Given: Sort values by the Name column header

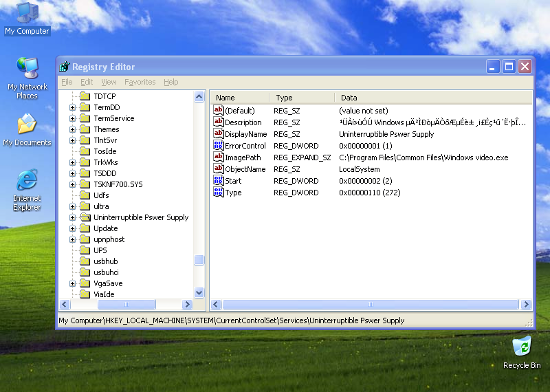Looking at the screenshot, I should [240, 98].
